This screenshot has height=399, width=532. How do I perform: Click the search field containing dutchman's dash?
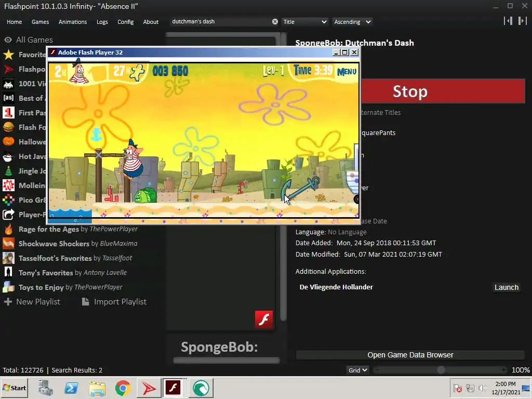[221, 22]
